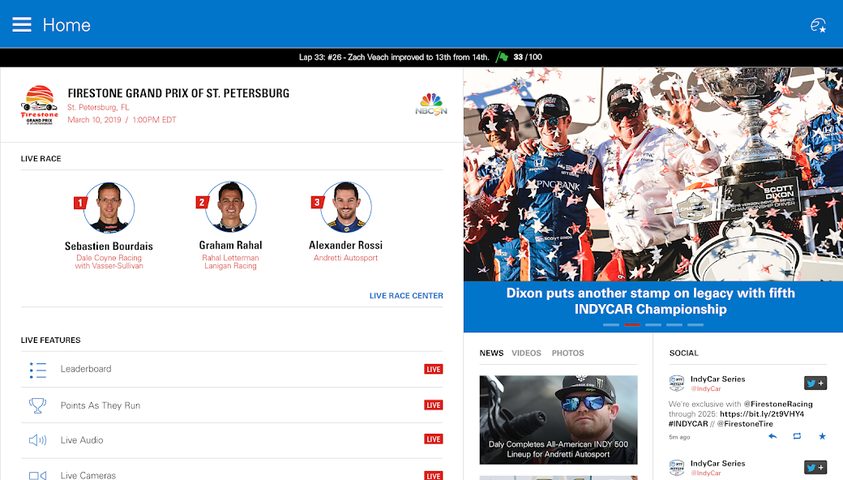Follow IndyCar Series via second Twitter button
Viewport: 843px width, 480px height.
point(815,467)
